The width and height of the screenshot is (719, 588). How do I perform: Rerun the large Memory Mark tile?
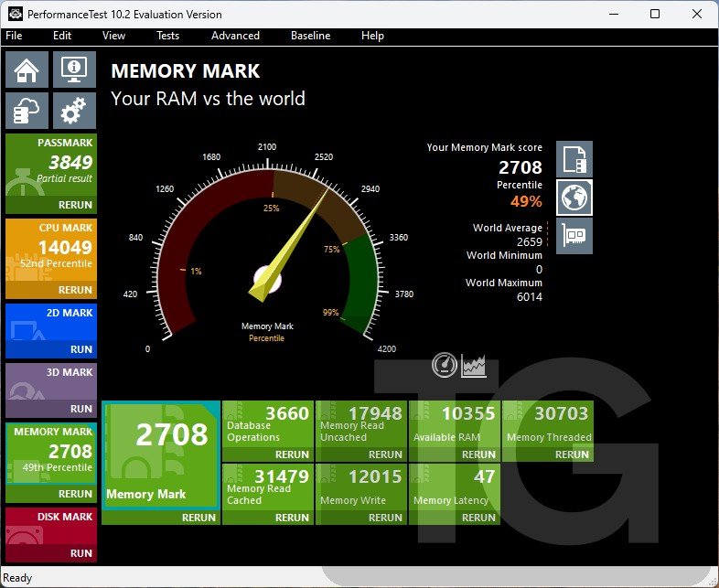point(199,518)
